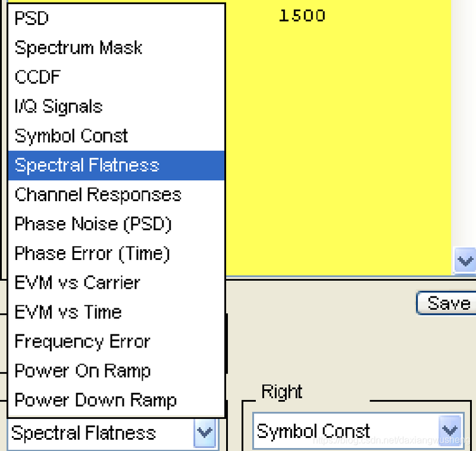Click the Save button
The height and width of the screenshot is (451, 476).
coord(446,303)
